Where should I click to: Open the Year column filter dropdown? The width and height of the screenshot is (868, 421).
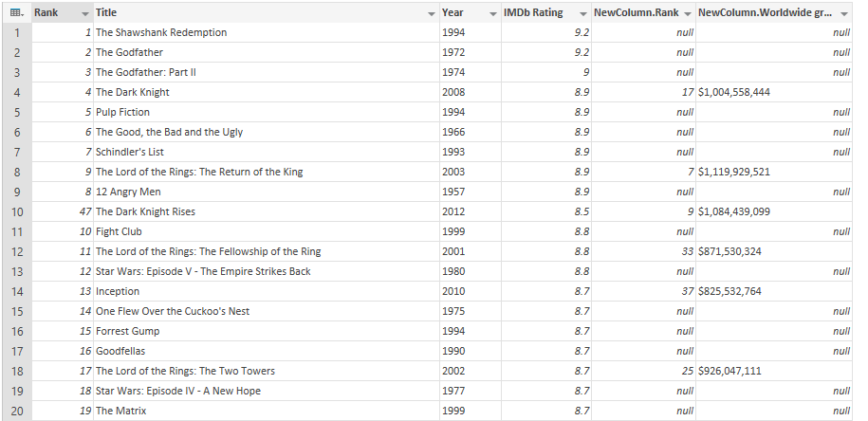[492, 13]
